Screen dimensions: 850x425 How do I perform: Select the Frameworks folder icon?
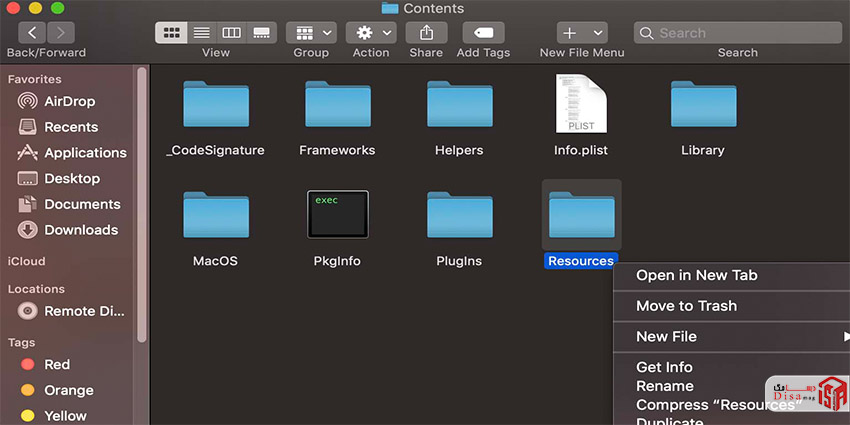(x=337, y=105)
